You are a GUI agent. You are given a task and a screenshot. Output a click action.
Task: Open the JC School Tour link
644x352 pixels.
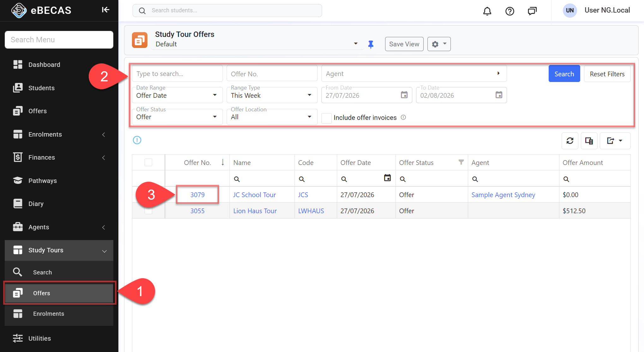tap(254, 195)
